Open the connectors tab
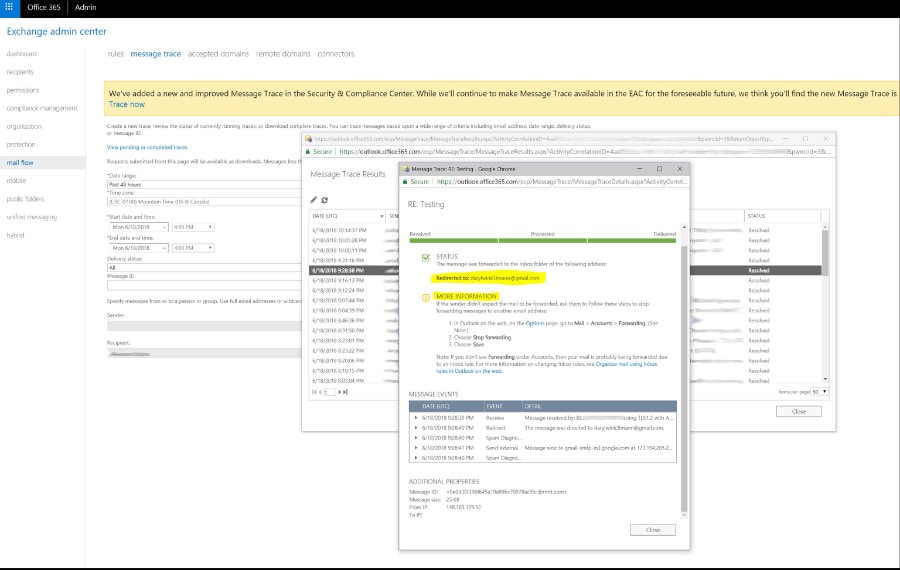Viewport: 900px width, 570px height. (336, 54)
